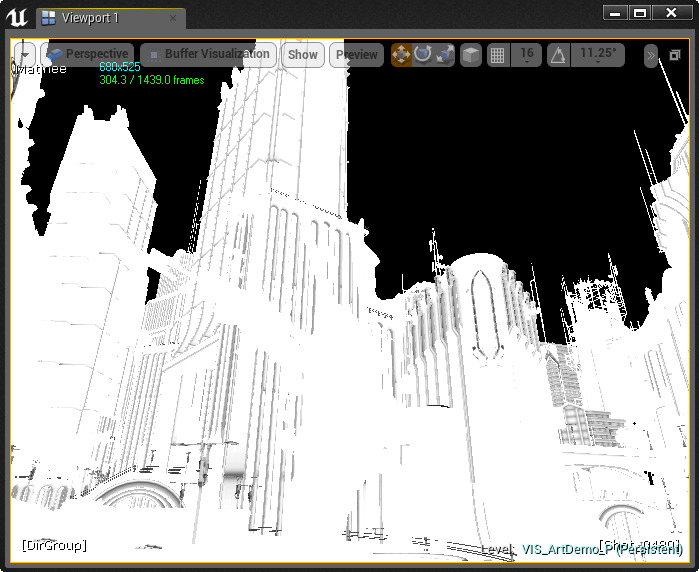Click the surface snapping cube icon

(471, 55)
